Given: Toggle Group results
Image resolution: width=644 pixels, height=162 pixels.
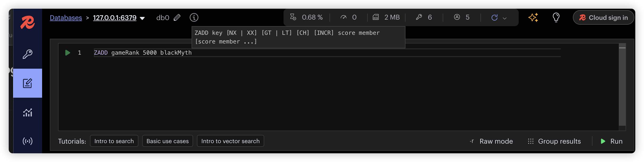Looking at the screenshot, I should click(554, 141).
